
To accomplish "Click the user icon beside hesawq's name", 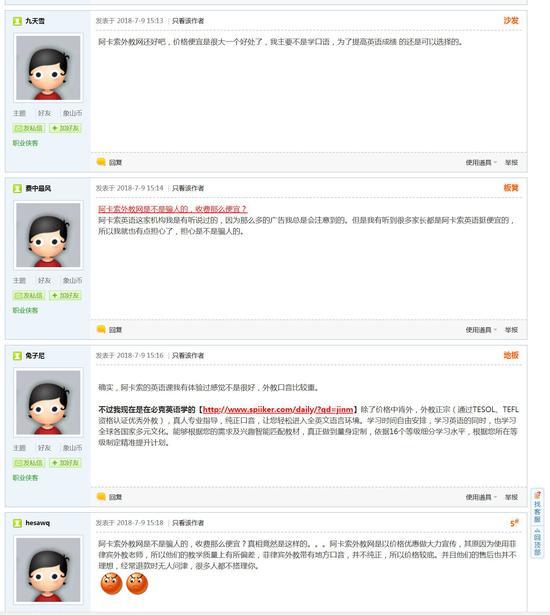I will tap(17, 523).
